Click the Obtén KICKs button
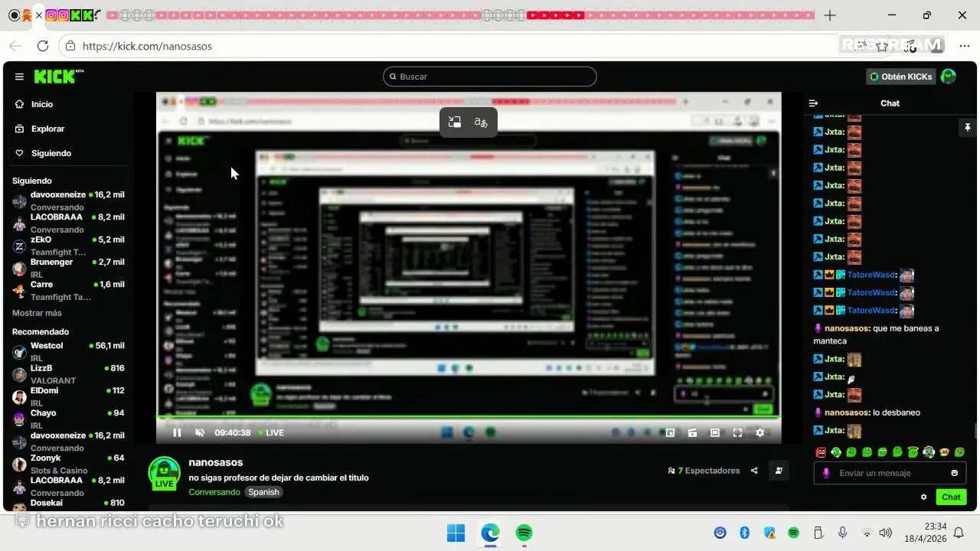The width and height of the screenshot is (980, 551). point(901,77)
